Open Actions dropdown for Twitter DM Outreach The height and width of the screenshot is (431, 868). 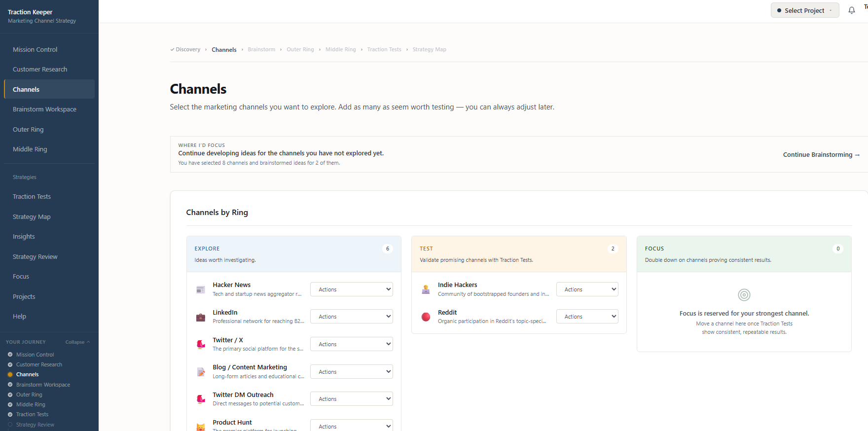click(x=352, y=399)
